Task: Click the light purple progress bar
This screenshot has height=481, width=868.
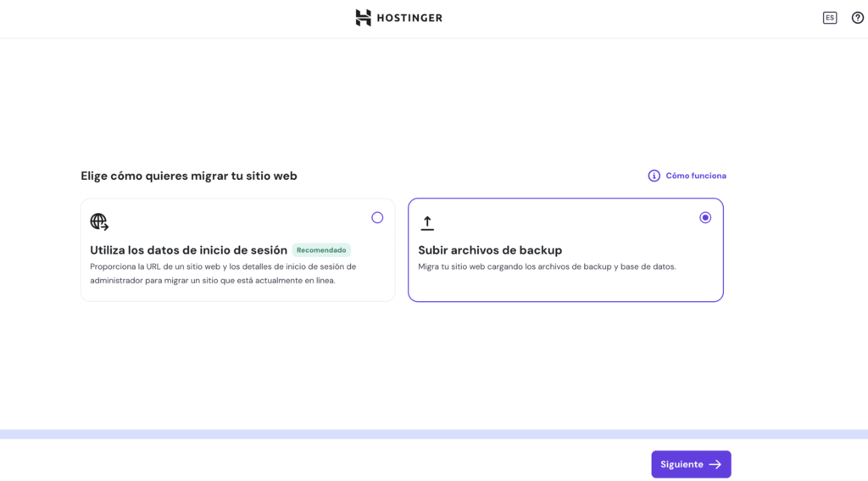Action: 434,434
